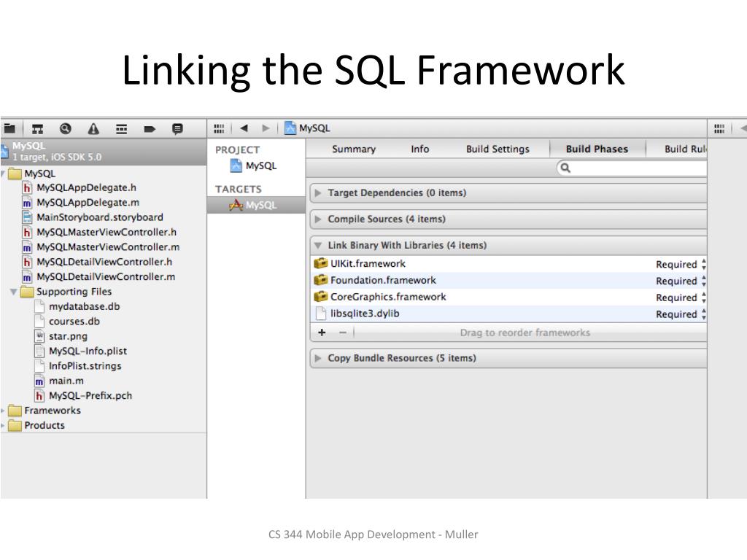This screenshot has width=747, height=560.
Task: Switch to the Summary tab
Action: click(354, 149)
